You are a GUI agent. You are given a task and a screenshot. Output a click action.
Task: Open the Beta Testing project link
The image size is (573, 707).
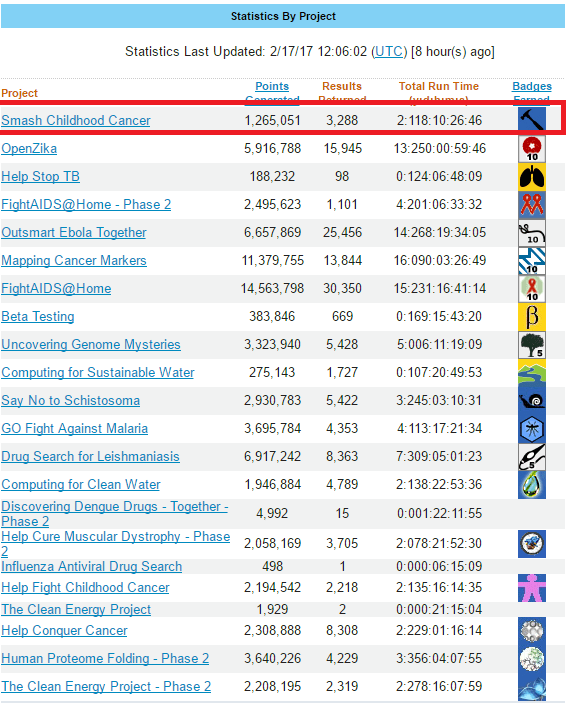[38, 316]
